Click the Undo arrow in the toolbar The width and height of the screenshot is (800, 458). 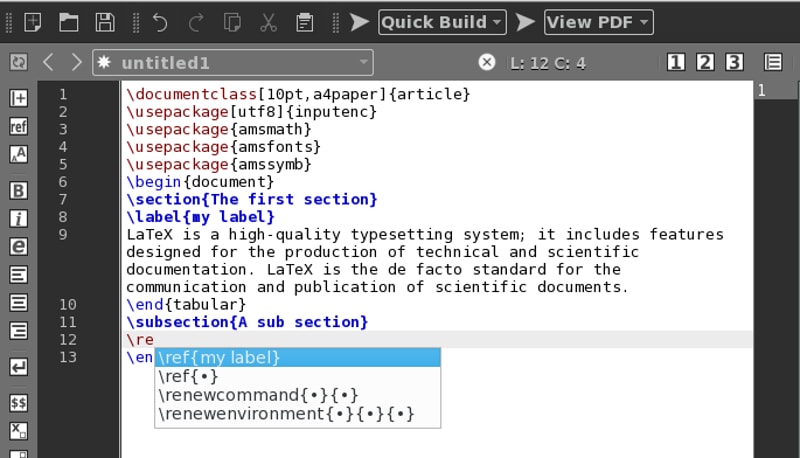click(160, 21)
